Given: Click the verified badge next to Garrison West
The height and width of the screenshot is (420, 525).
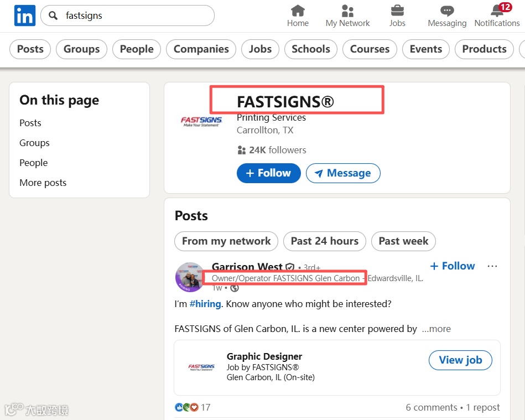Looking at the screenshot, I should [x=290, y=267].
